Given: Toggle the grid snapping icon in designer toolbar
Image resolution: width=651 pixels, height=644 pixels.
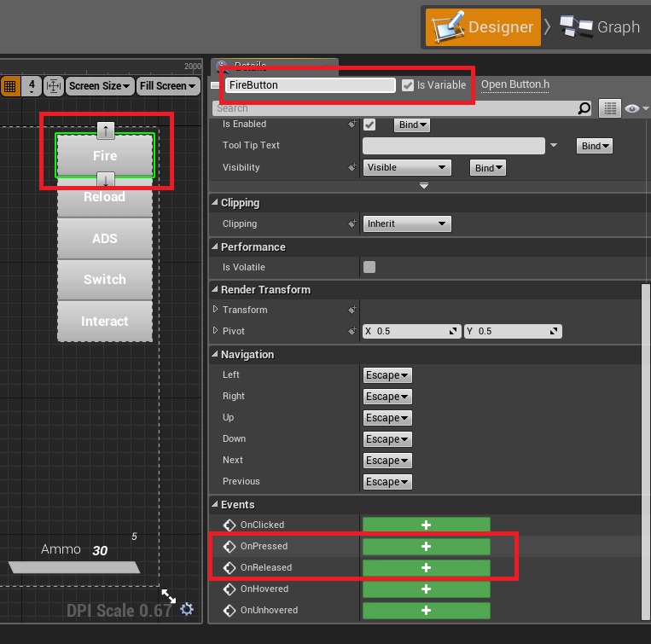Looking at the screenshot, I should 10,85.
